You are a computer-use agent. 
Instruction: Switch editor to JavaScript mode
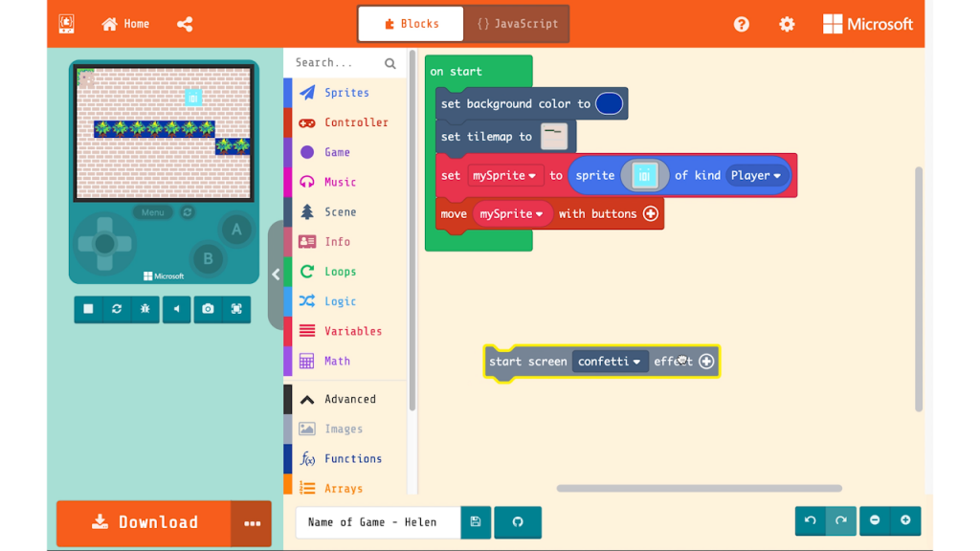click(x=517, y=24)
